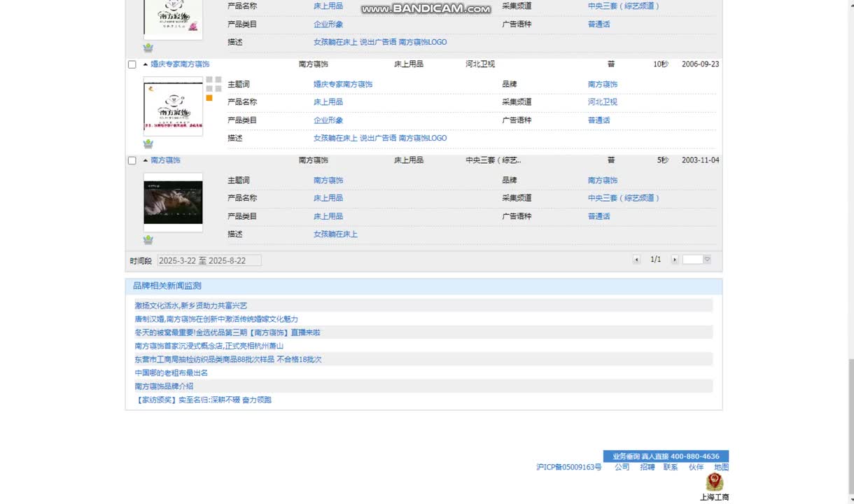Screen dimensions: 854x504
Task: Click duration cell 10秒
Action: click(x=661, y=64)
